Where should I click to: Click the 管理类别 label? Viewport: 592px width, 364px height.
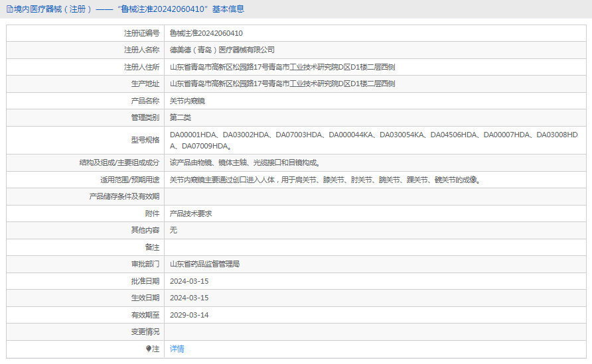click(x=145, y=117)
